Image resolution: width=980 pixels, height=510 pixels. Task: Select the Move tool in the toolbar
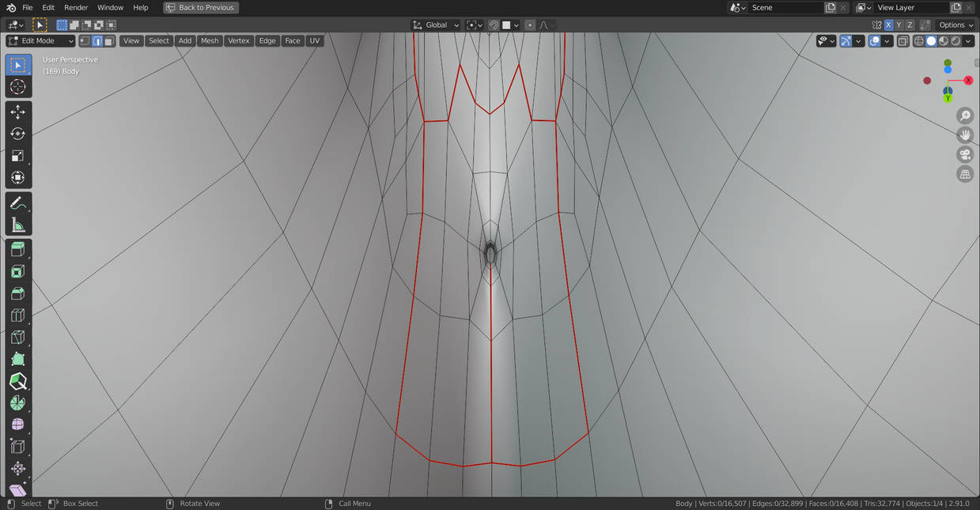click(18, 112)
